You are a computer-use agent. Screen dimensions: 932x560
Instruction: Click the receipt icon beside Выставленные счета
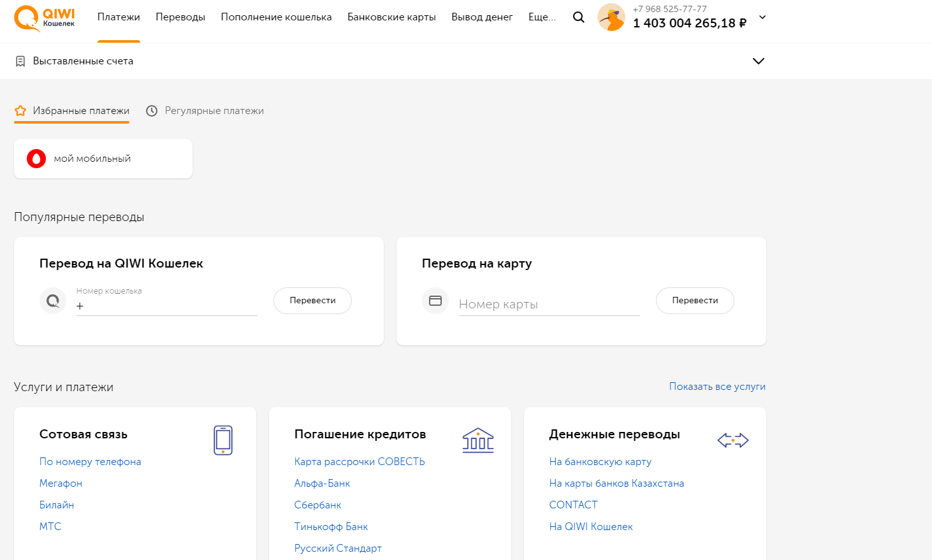tap(20, 61)
